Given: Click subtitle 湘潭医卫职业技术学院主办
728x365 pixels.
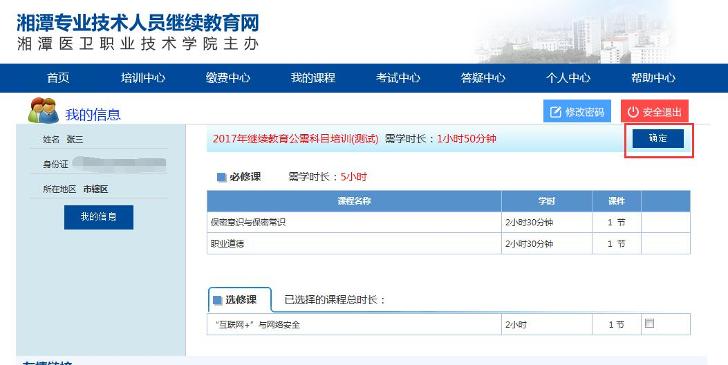Looking at the screenshot, I should tap(138, 44).
